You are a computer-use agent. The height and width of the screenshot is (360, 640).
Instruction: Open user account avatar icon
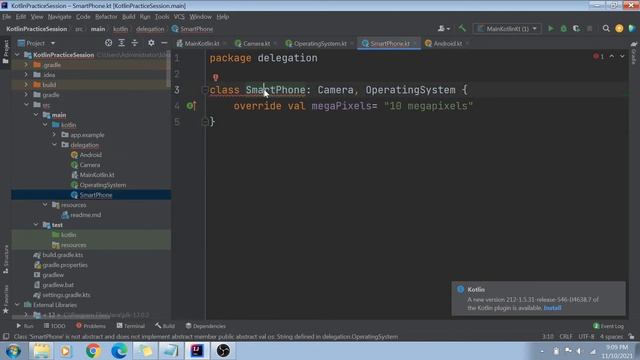click(x=619, y=29)
